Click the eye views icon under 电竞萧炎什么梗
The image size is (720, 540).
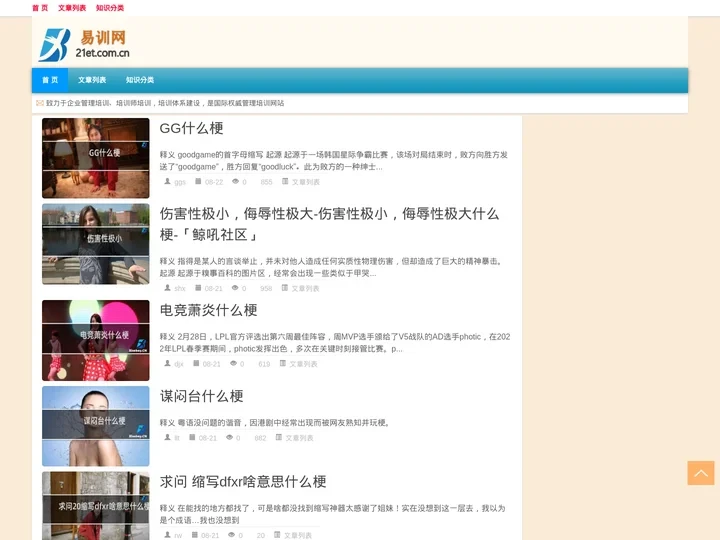233,363
